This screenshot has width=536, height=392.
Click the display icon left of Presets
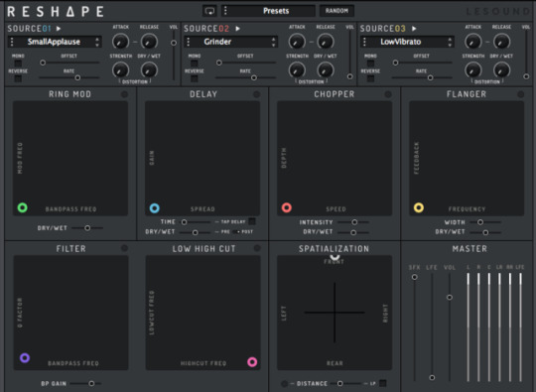coord(209,11)
